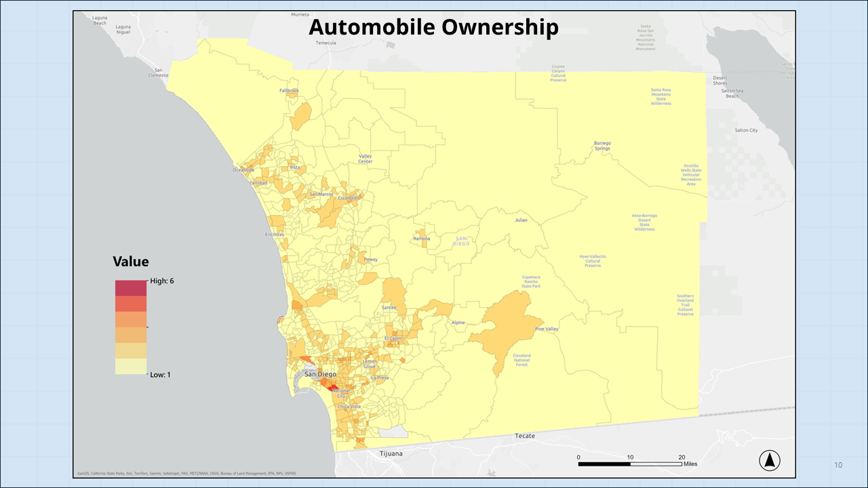Click the Ramona map label
The height and width of the screenshot is (488, 868).
point(421,239)
